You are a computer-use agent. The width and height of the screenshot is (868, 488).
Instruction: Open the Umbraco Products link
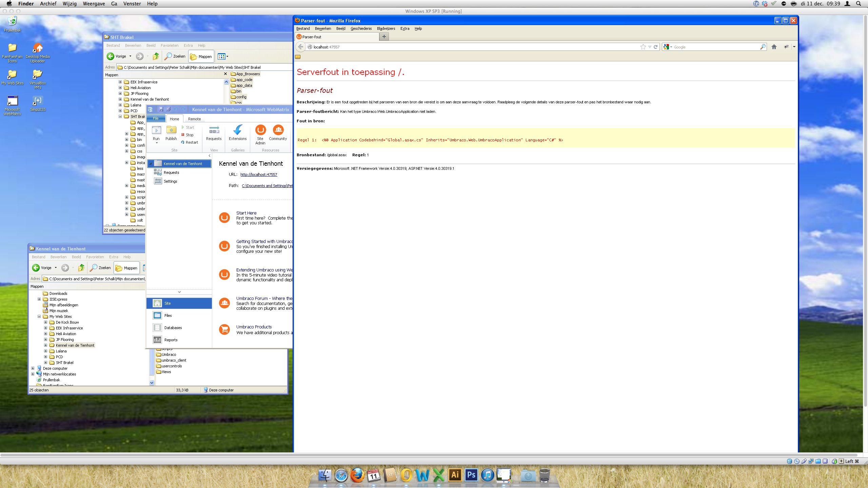point(254,327)
